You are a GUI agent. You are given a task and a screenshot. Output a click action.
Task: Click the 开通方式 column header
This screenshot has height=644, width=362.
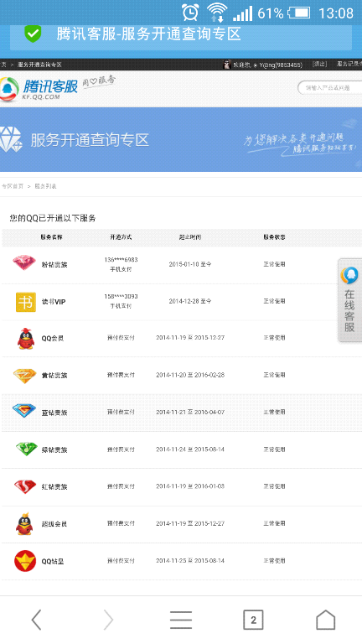[x=121, y=237]
